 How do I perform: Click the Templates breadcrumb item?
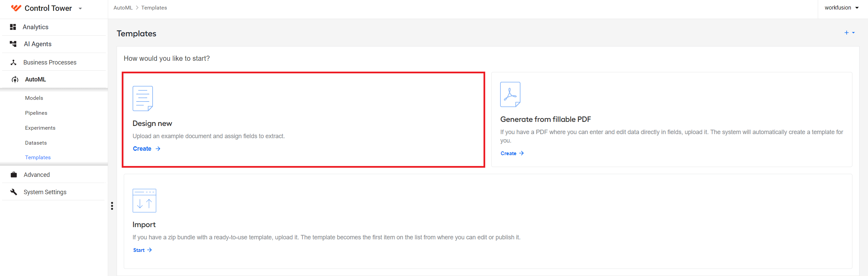(154, 8)
